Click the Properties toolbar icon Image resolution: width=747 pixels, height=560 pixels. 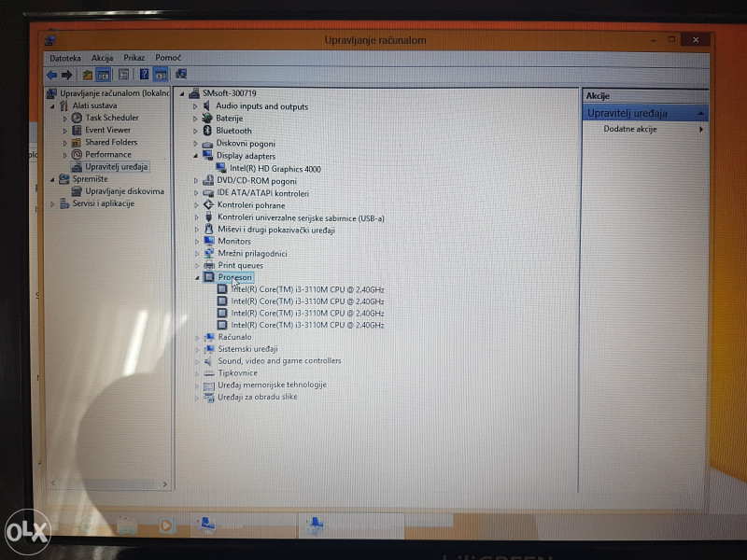123,75
